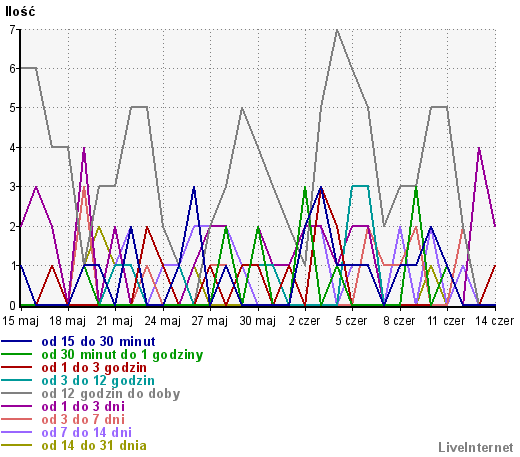Click the y-axis value 5
Screen dimensions: 520x457
pos(13,108)
